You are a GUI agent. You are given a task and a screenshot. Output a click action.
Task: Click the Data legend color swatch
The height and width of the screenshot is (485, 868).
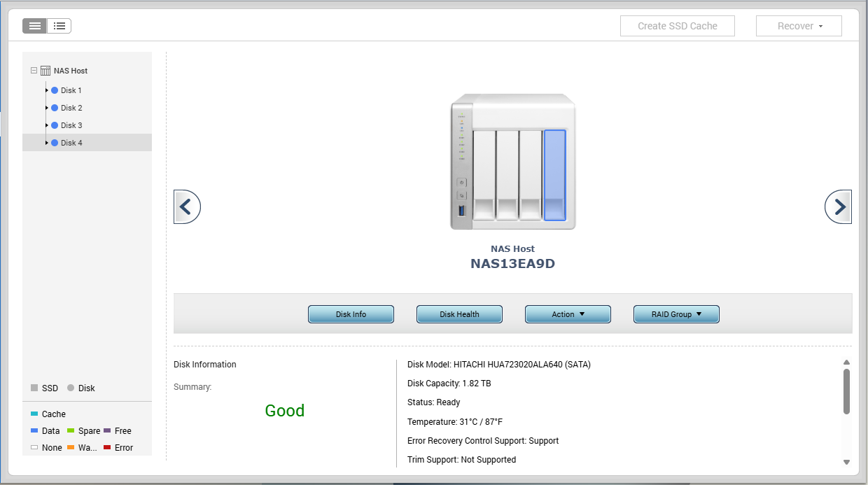click(34, 430)
